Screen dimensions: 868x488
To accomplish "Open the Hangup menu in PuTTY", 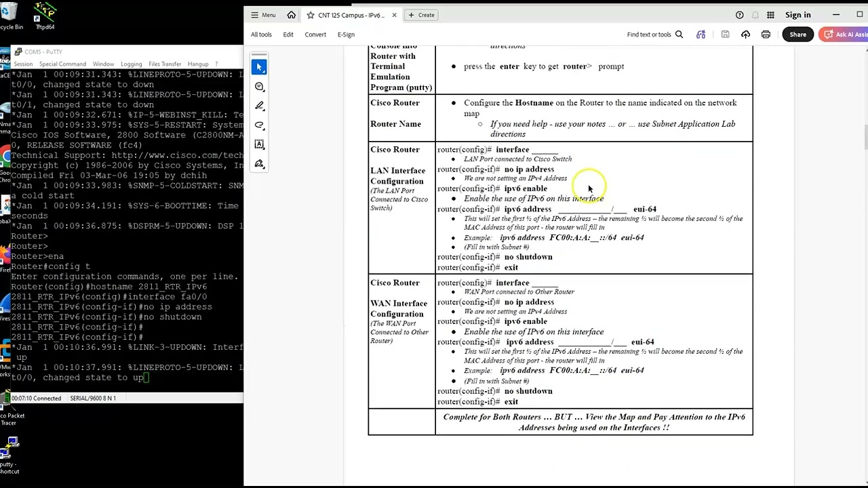I will point(198,64).
